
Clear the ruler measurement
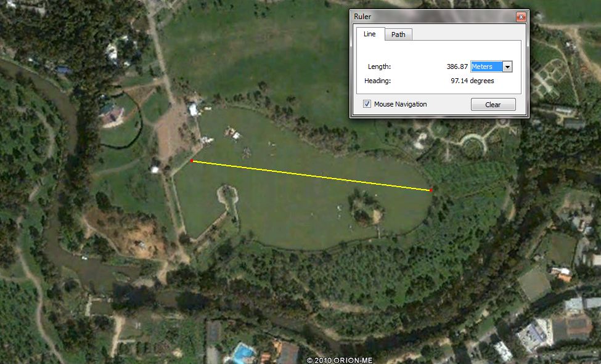(x=493, y=105)
